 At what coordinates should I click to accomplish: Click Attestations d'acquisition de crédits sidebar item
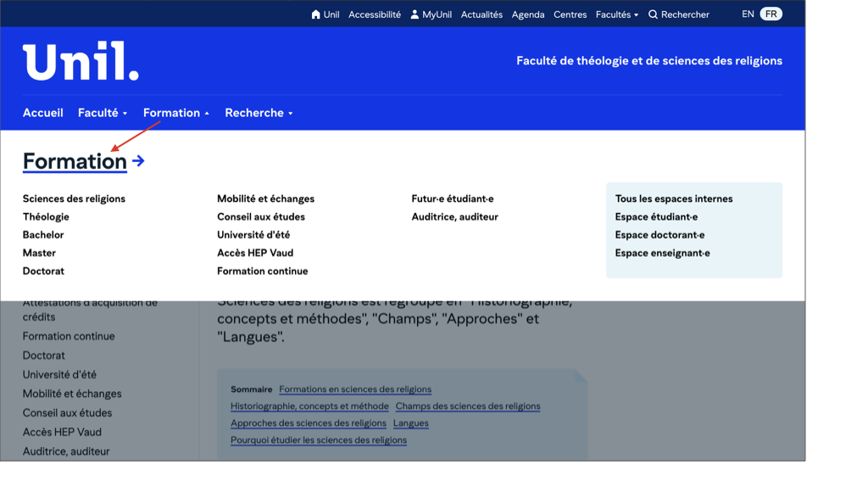click(90, 310)
